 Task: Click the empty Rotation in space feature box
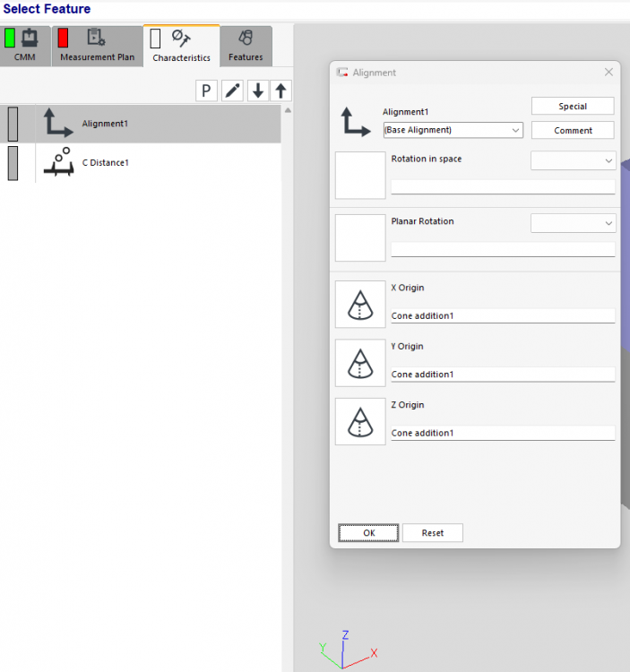[360, 175]
